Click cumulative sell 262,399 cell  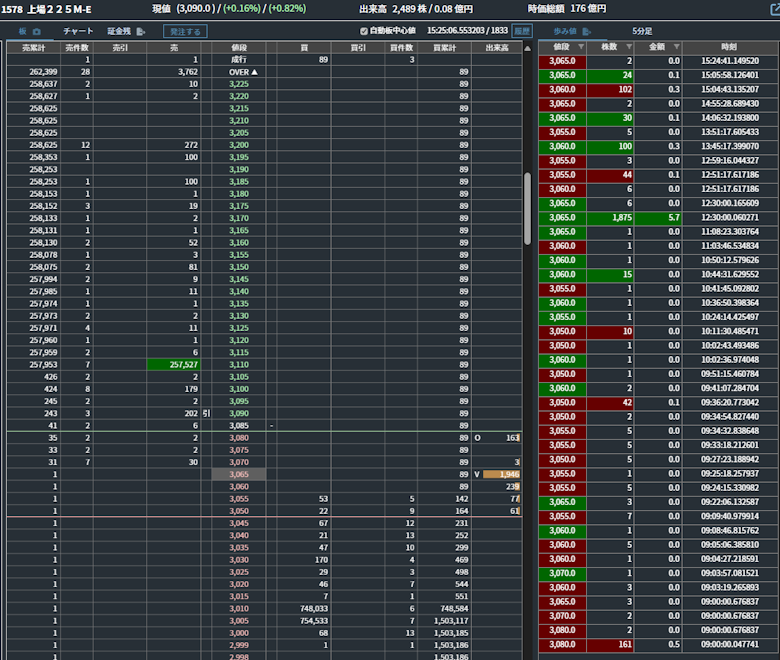(x=34, y=72)
